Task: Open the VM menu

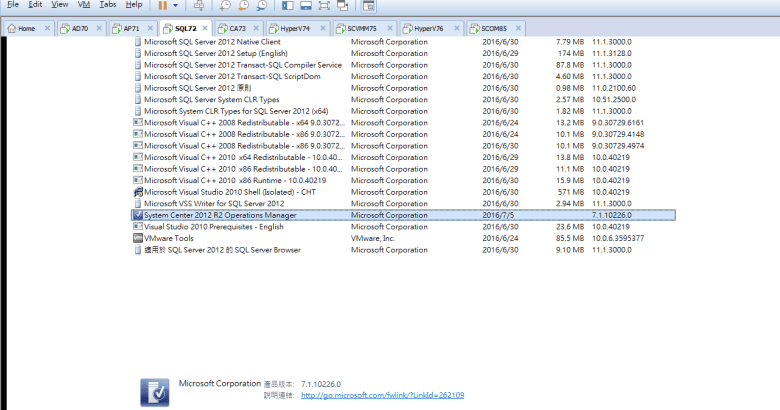Action: (x=85, y=5)
